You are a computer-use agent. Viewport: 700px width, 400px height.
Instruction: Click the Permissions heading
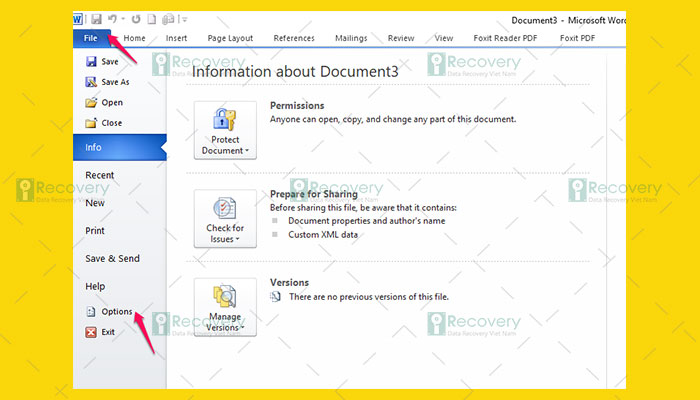297,106
